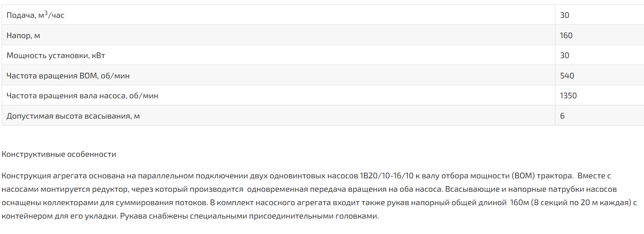Viewport: 644px width, 234px height.
Task: Click the value 30 in Подача row
Action: 564,15
